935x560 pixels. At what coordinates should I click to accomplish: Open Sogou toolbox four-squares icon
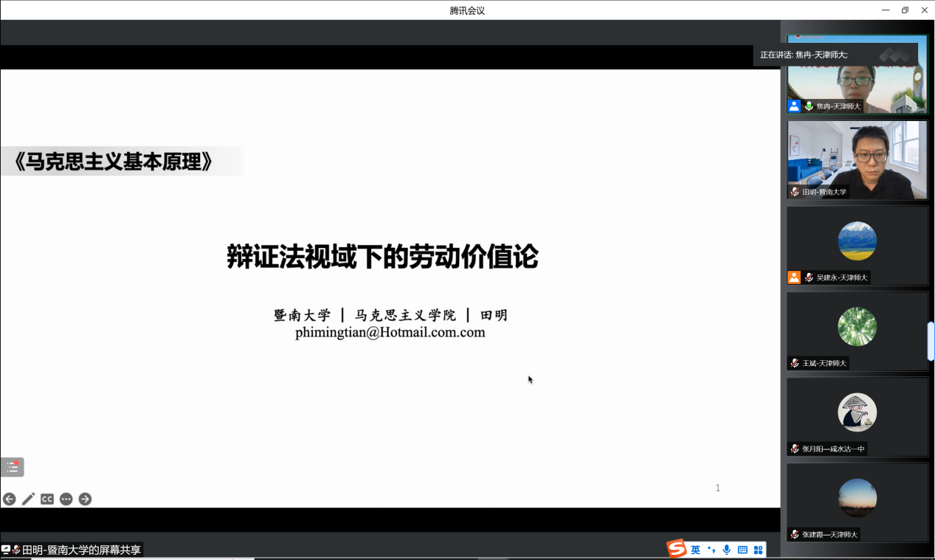(758, 550)
